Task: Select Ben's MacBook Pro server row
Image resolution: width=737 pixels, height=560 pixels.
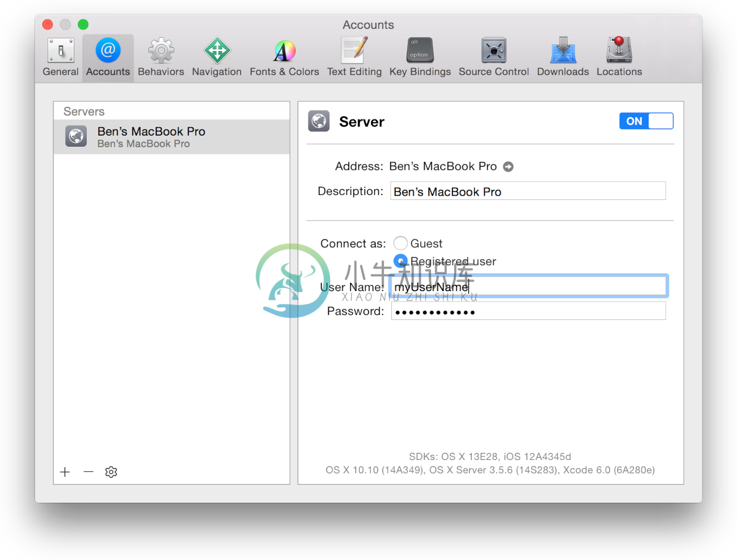Action: click(172, 137)
